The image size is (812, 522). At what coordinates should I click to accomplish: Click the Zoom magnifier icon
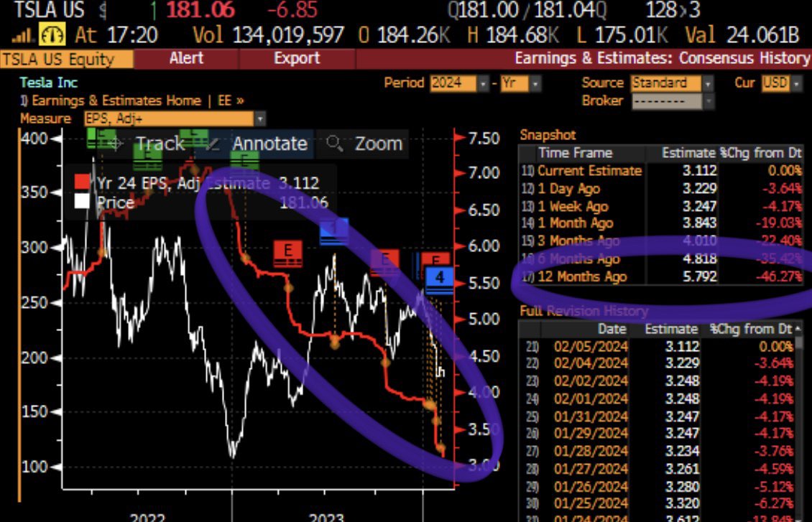click(335, 144)
